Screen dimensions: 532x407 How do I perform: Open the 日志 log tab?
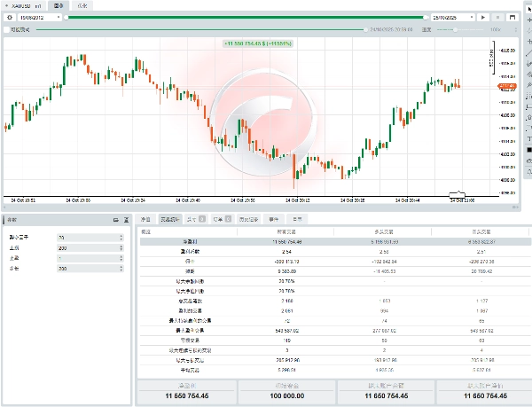pos(297,218)
